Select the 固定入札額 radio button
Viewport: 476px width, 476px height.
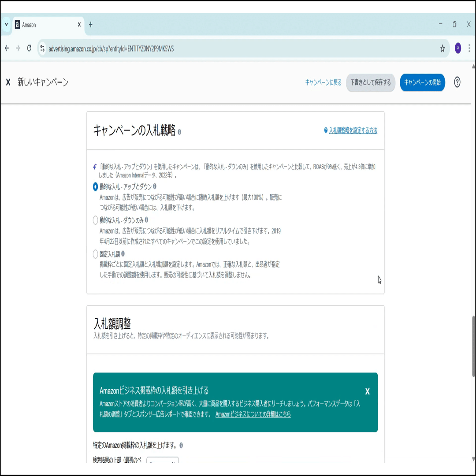click(95, 254)
